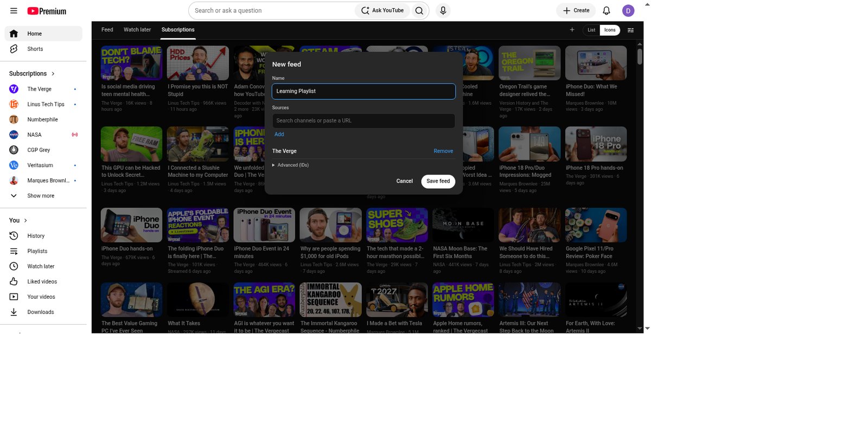The image size is (868, 444).
Task: Open 'The Best Value Gaming PC' thumbnail
Action: [x=131, y=300]
